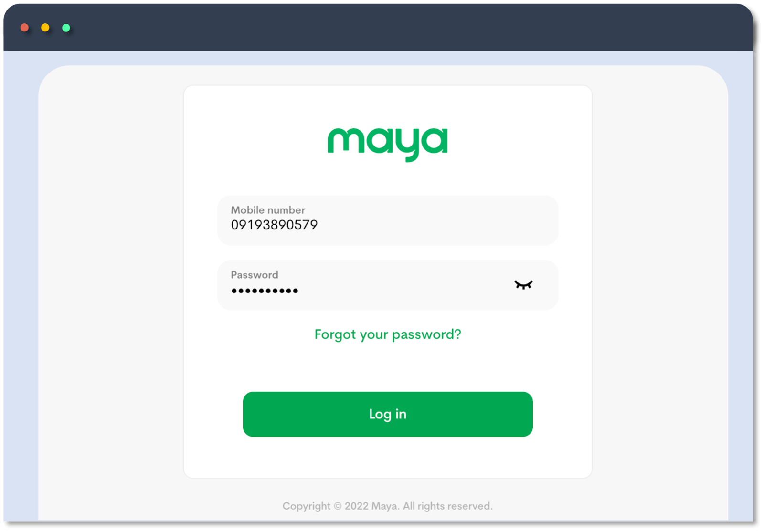Click the red window control dot
764x532 pixels.
pos(24,27)
